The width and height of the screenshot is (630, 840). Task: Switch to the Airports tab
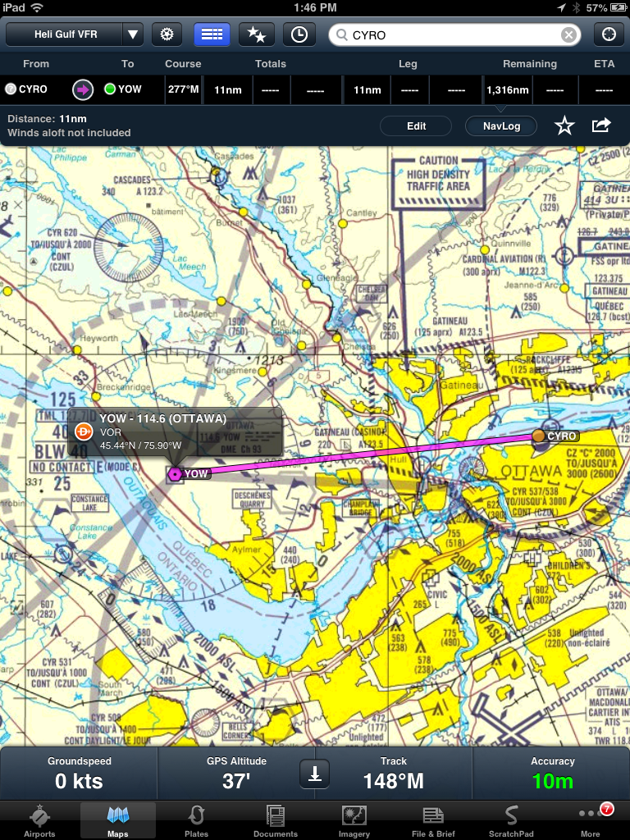click(39, 820)
